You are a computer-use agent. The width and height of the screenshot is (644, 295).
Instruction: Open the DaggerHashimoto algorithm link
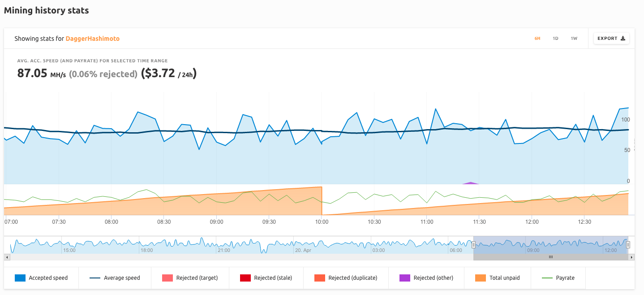click(92, 39)
